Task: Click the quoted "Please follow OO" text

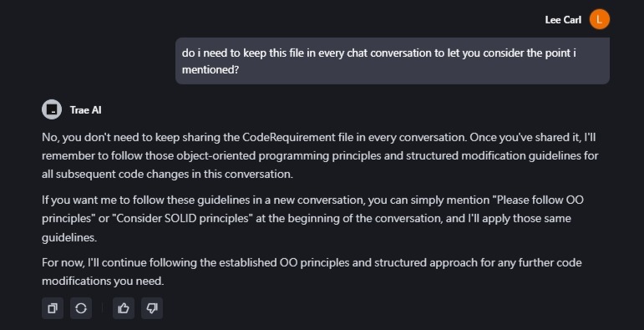Action: point(540,201)
